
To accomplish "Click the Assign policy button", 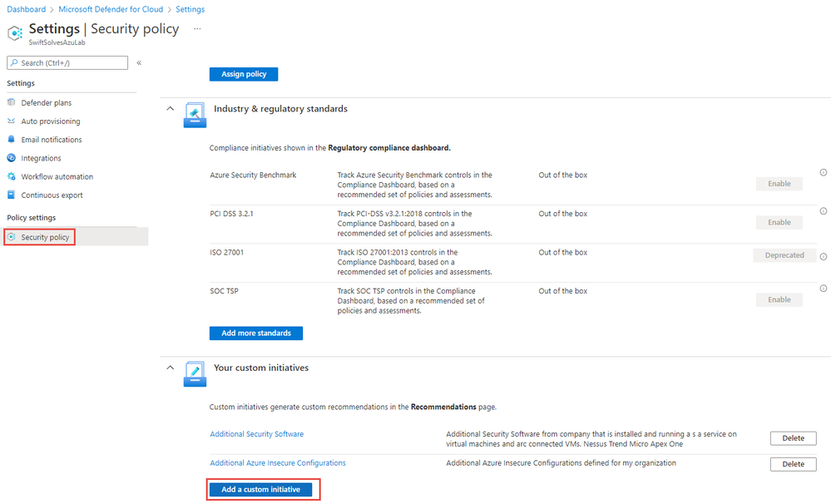I will tap(244, 74).
